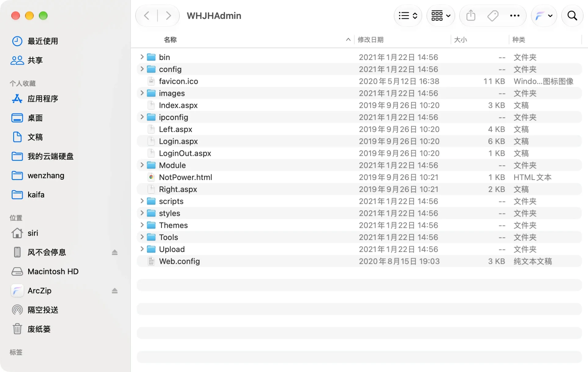The width and height of the screenshot is (588, 372).
Task: Go forward with the right chevron button
Action: [168, 16]
